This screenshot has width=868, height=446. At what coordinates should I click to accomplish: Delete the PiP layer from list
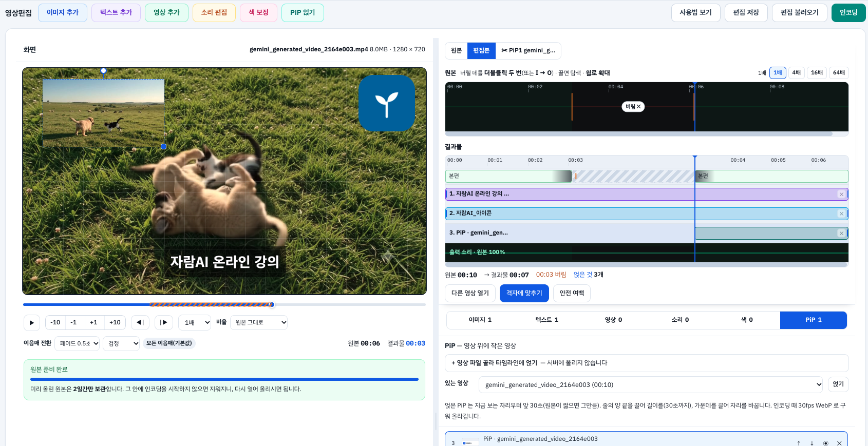pyautogui.click(x=839, y=443)
